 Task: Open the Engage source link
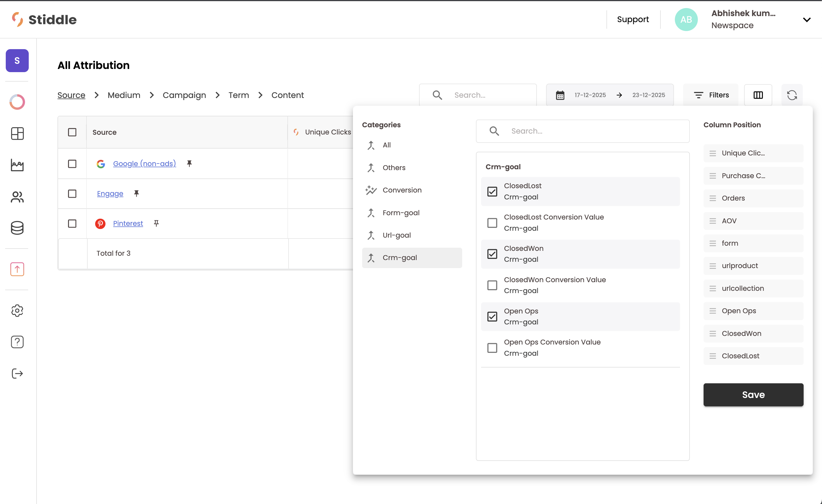tap(110, 193)
